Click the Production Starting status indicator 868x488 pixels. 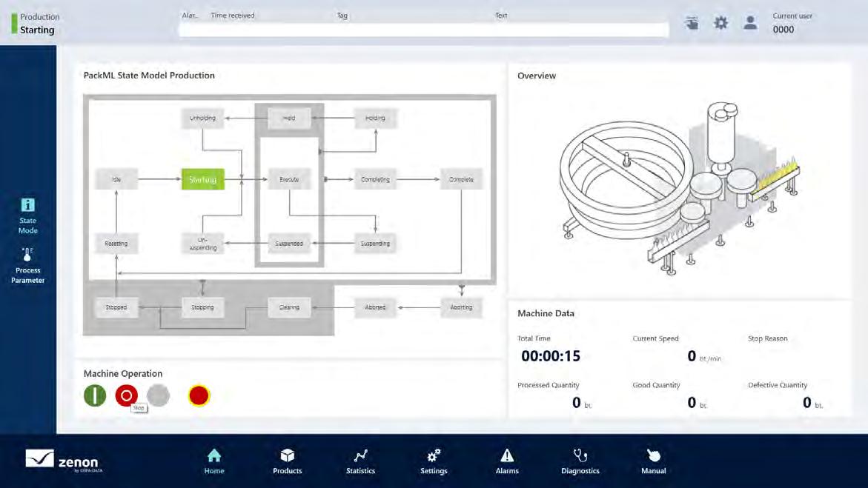36,23
